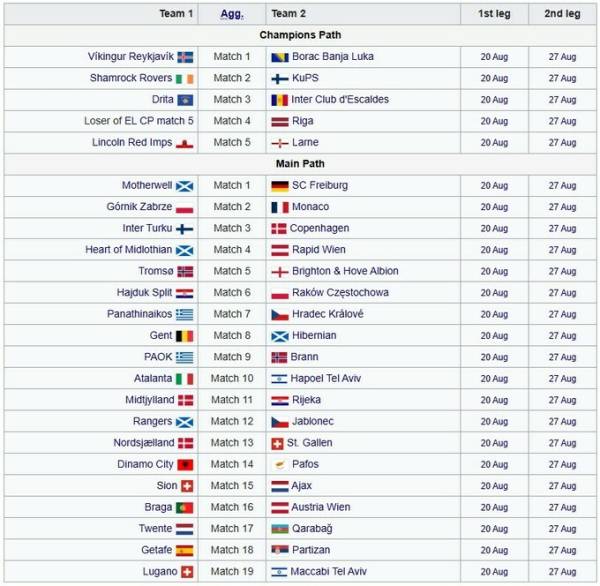Screen dimensions: 600x586
Task: Click the Croatia flag next to Hajduk Split
Action: click(x=185, y=293)
